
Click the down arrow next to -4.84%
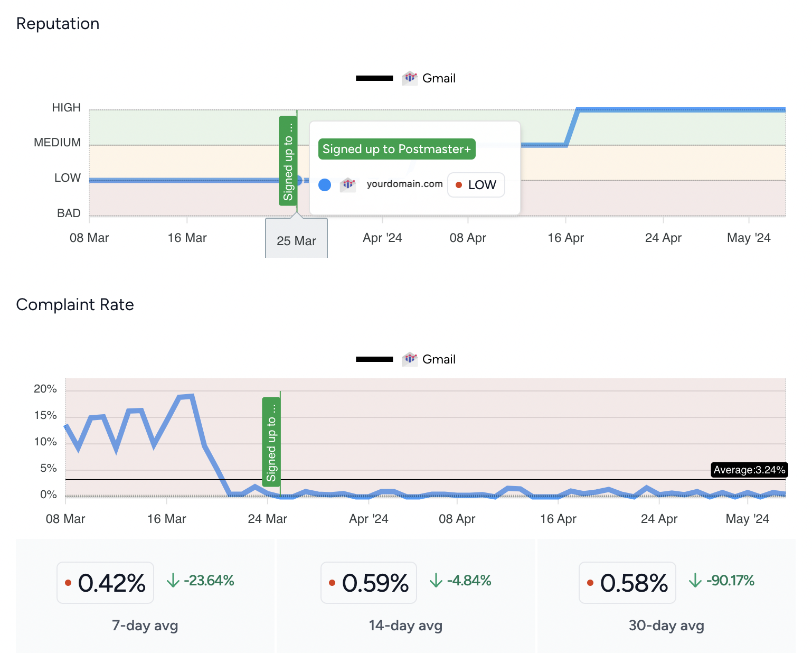[x=436, y=581]
